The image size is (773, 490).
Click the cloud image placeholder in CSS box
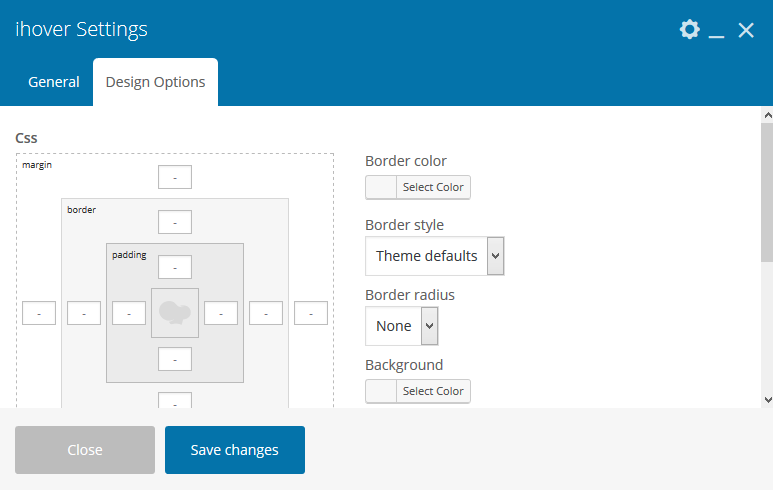click(x=175, y=313)
